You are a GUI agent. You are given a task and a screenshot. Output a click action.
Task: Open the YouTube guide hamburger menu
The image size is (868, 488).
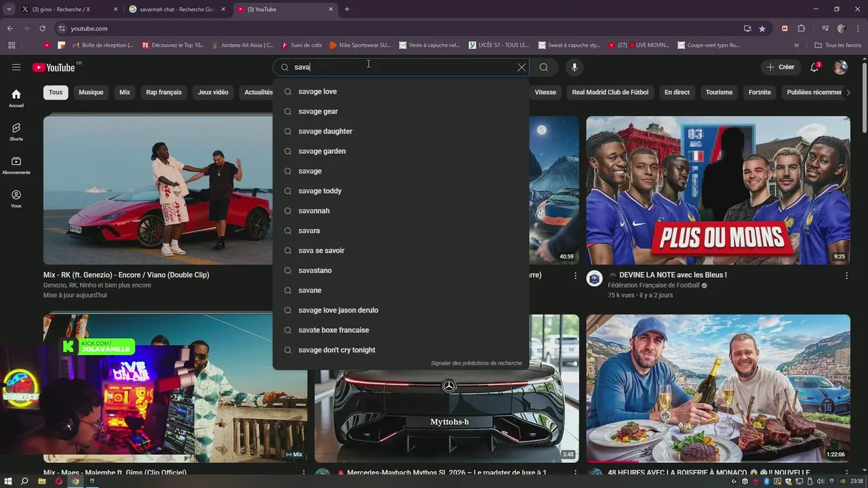click(16, 67)
